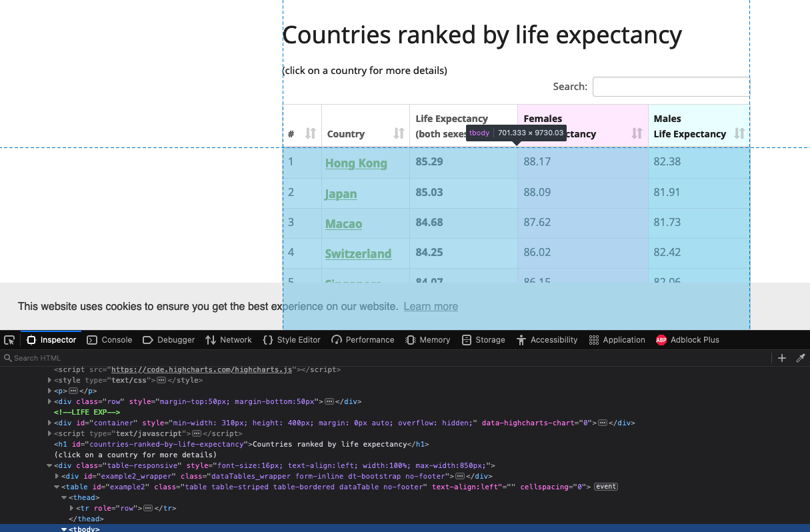Click the Learn more cookie link

[x=431, y=307]
